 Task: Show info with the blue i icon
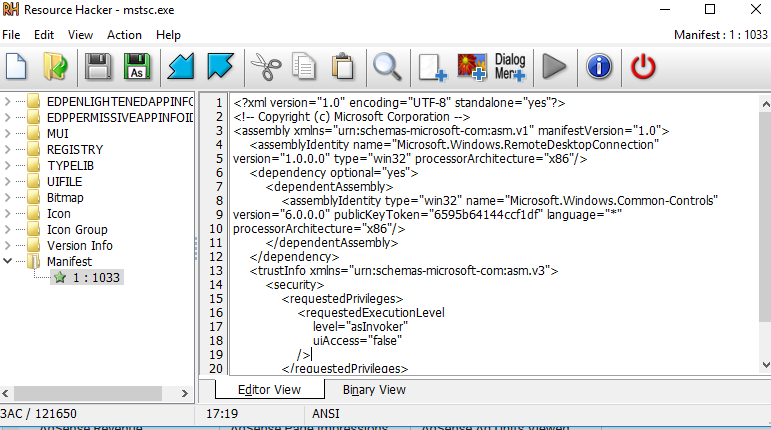pos(599,66)
